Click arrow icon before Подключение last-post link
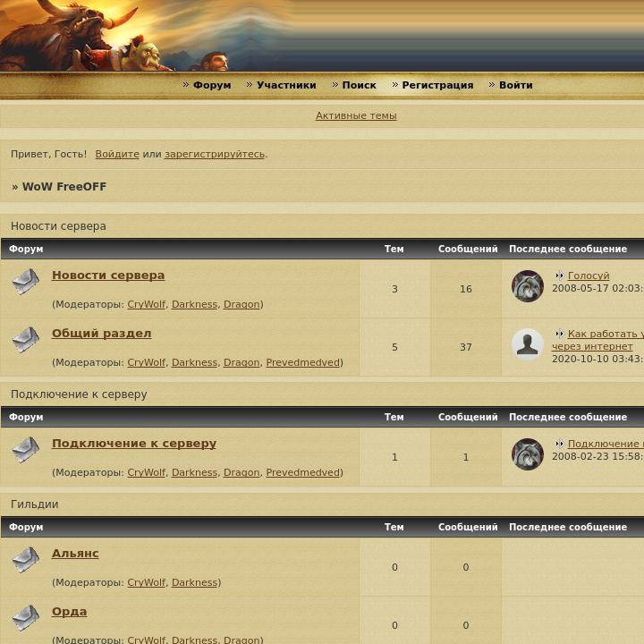This screenshot has width=644, height=644. pos(560,444)
